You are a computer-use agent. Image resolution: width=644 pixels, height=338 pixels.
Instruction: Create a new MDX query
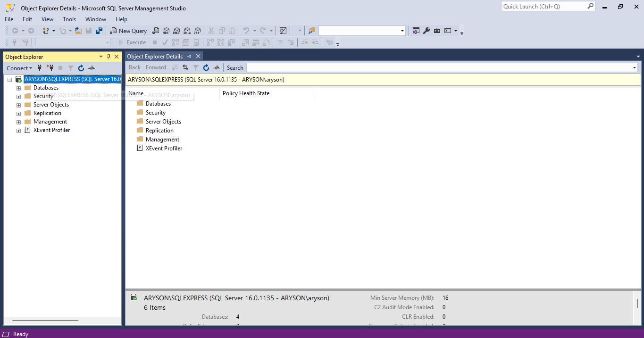point(166,31)
